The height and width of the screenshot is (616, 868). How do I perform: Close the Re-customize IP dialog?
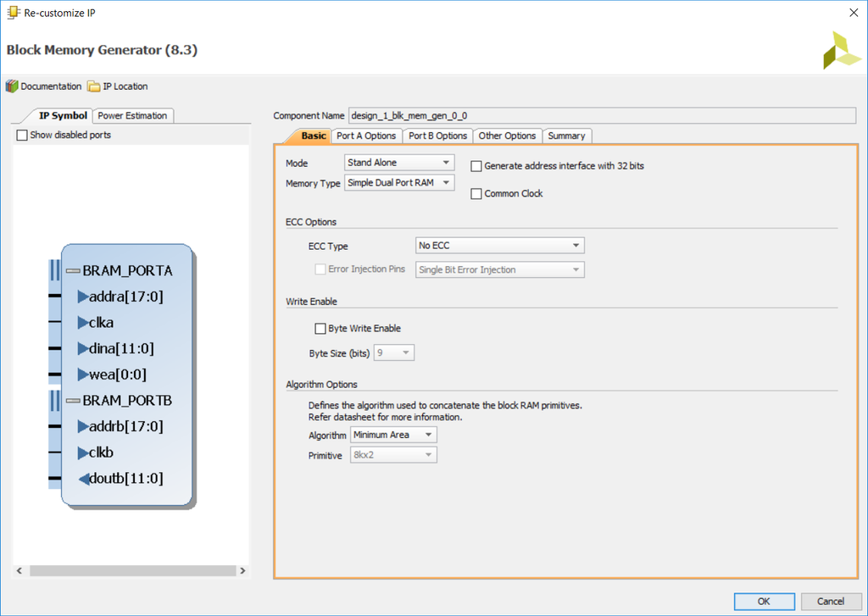854,13
